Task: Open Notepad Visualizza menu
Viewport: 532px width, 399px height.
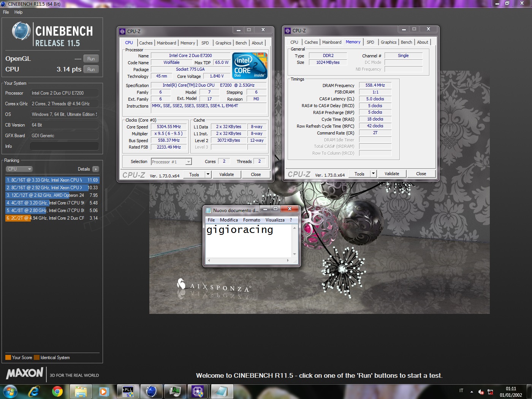Action: coord(275,220)
